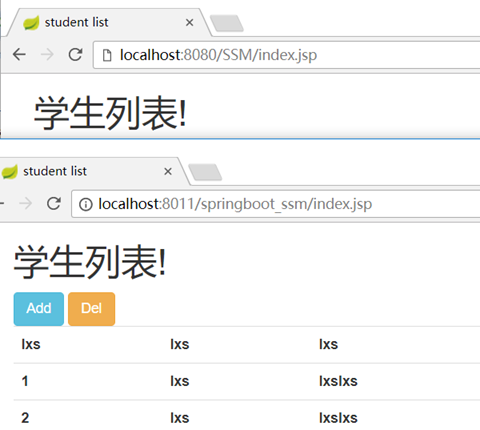Select the upper student list tab
This screenshot has width=480, height=430.
coord(109,23)
